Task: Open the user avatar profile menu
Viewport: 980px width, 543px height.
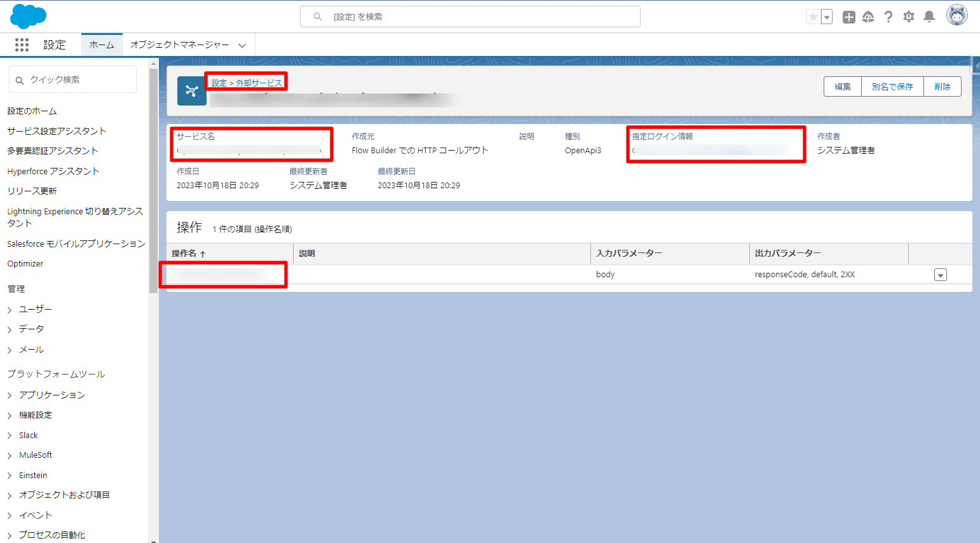Action: tap(956, 15)
